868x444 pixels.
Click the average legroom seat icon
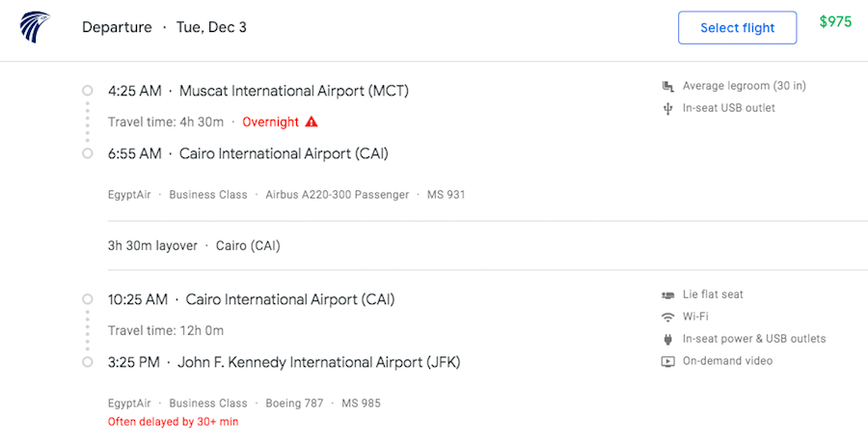click(667, 86)
